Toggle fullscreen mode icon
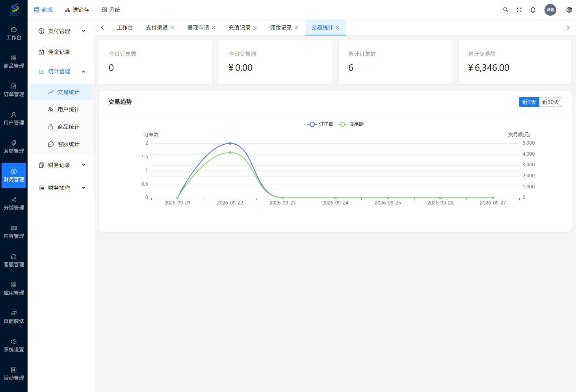 [519, 10]
